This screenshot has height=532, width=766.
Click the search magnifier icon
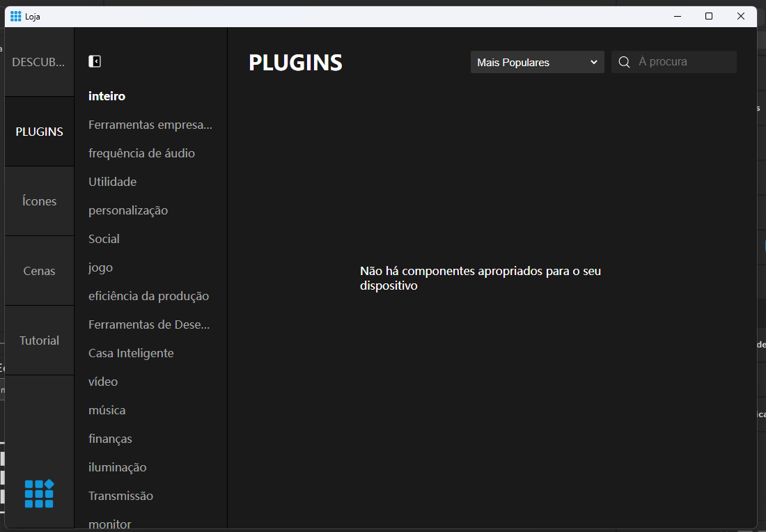624,62
